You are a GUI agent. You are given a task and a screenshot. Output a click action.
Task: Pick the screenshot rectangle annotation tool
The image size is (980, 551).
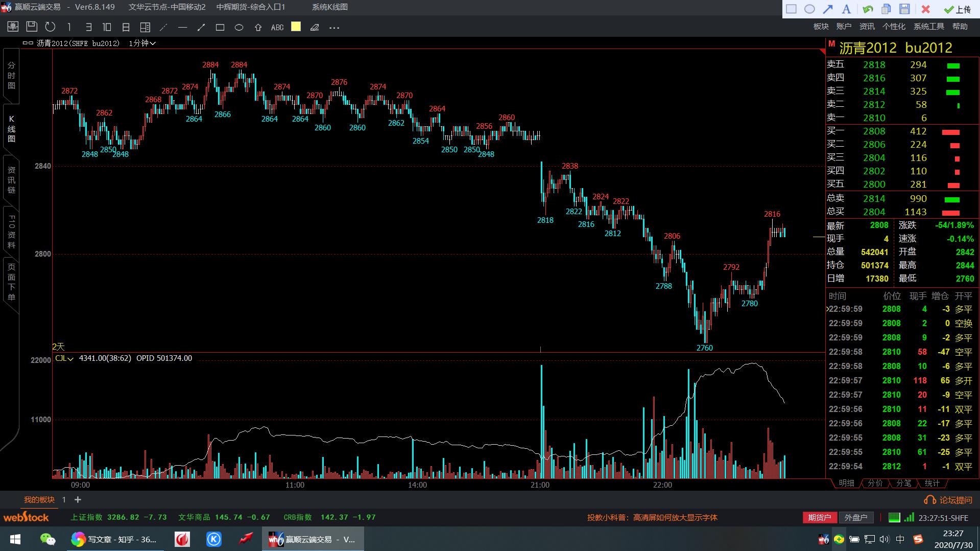[791, 9]
